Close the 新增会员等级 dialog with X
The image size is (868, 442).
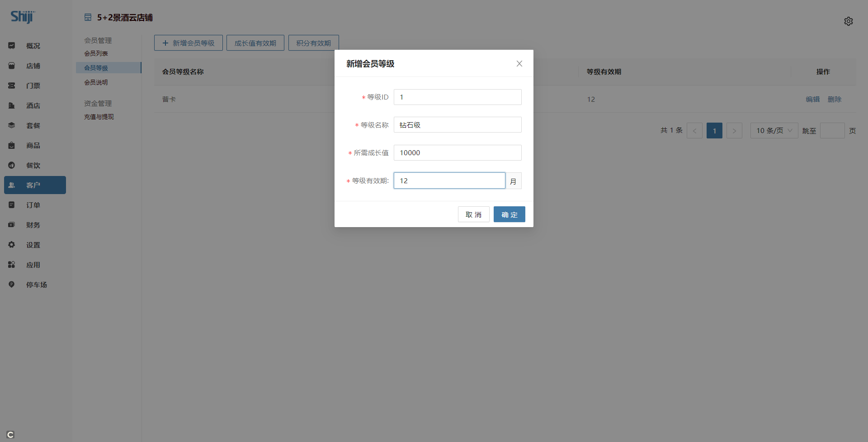click(x=519, y=64)
